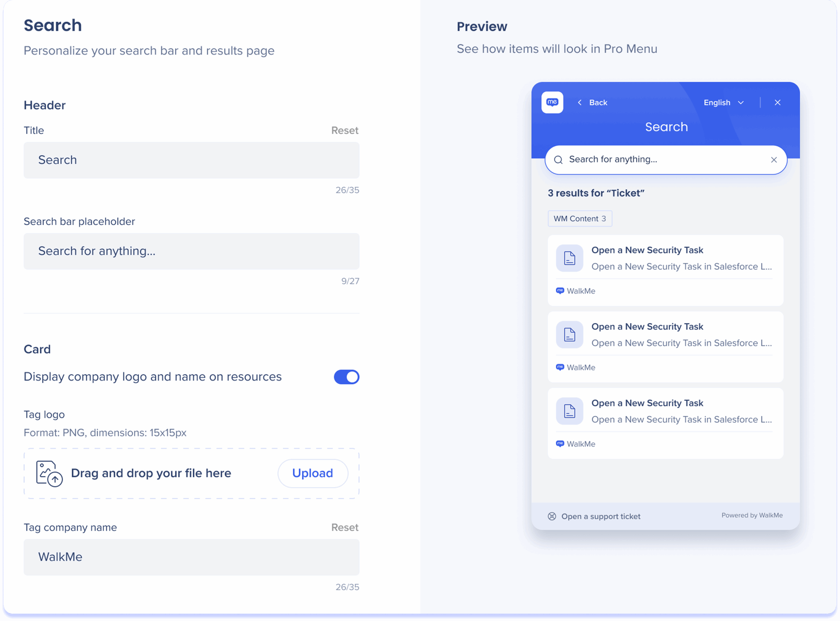Click the document icon of second result card
Screen dimensions: 840x621
(569, 334)
